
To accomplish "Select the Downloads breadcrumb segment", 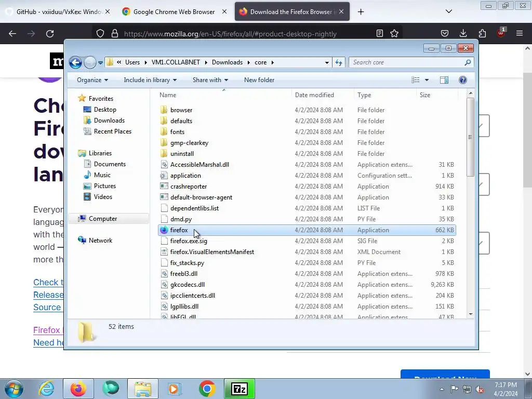I will pyautogui.click(x=228, y=62).
